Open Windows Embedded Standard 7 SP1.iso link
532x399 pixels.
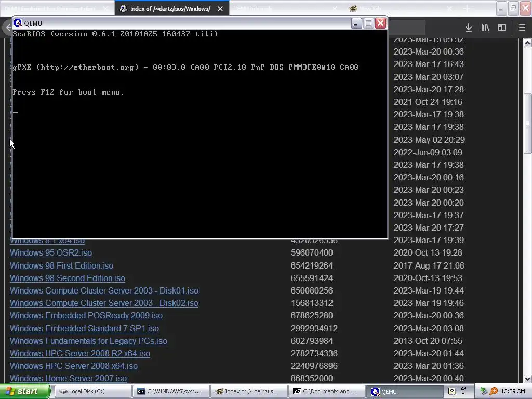pos(84,328)
